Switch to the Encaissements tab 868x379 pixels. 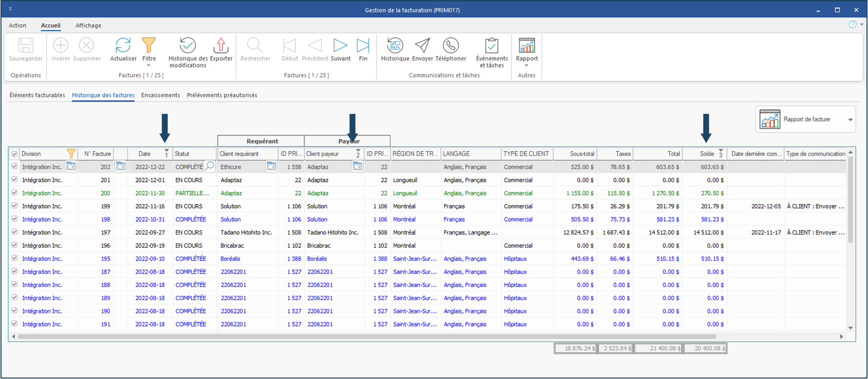click(160, 95)
